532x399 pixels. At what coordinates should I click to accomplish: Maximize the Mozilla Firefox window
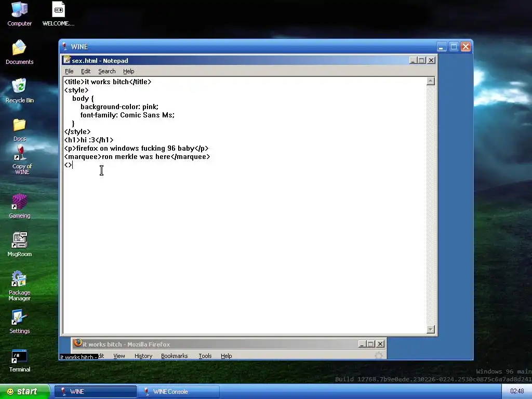coord(371,344)
